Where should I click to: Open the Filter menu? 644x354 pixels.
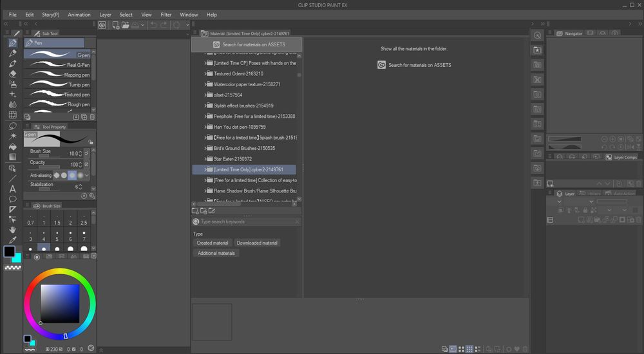click(166, 14)
